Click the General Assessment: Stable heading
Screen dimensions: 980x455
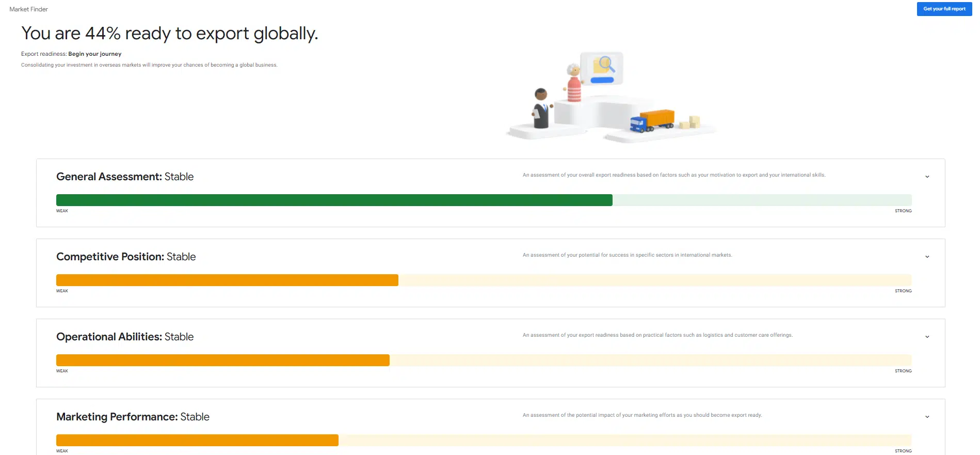click(x=125, y=177)
